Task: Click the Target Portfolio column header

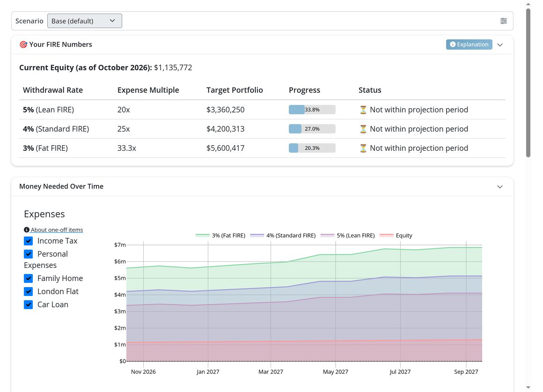Action: [x=235, y=90]
